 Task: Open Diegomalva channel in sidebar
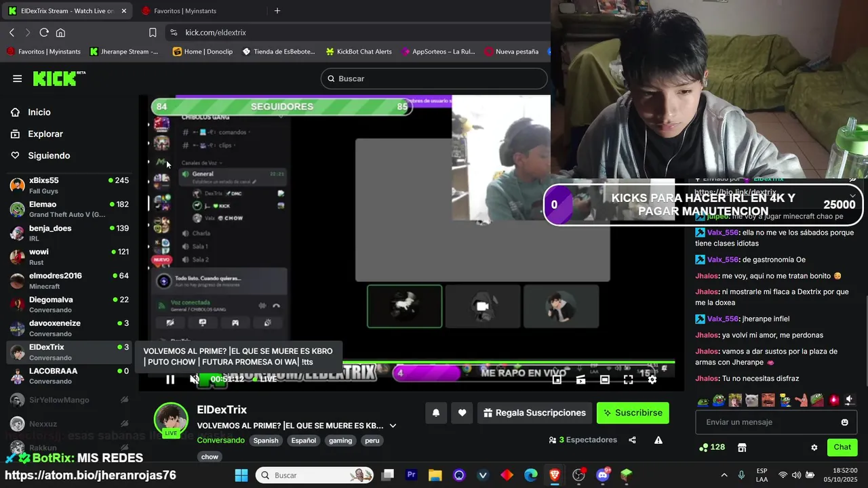[68, 304]
